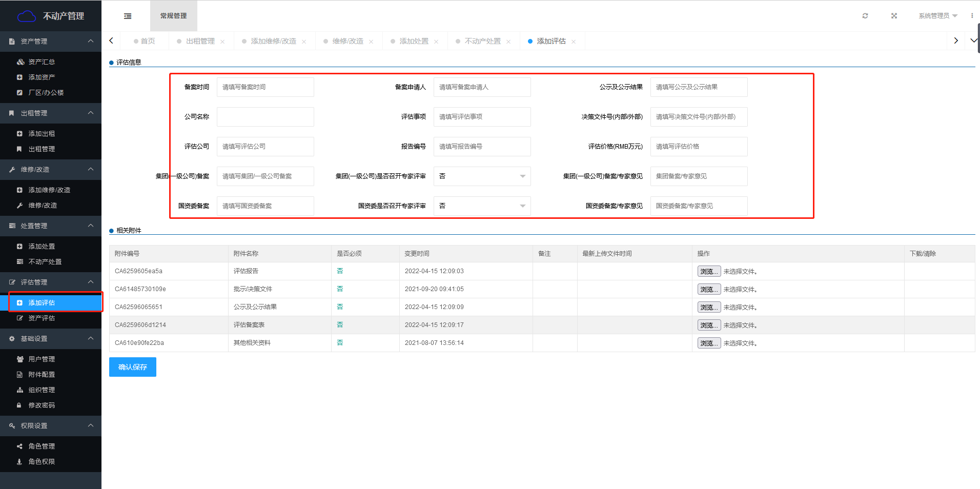Open the tab list dropdown chevron
Screen dimensions: 980x489
click(x=973, y=40)
